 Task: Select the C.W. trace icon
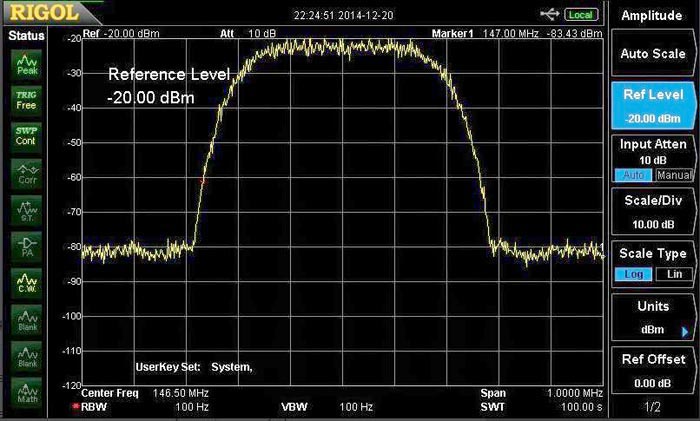[26, 284]
